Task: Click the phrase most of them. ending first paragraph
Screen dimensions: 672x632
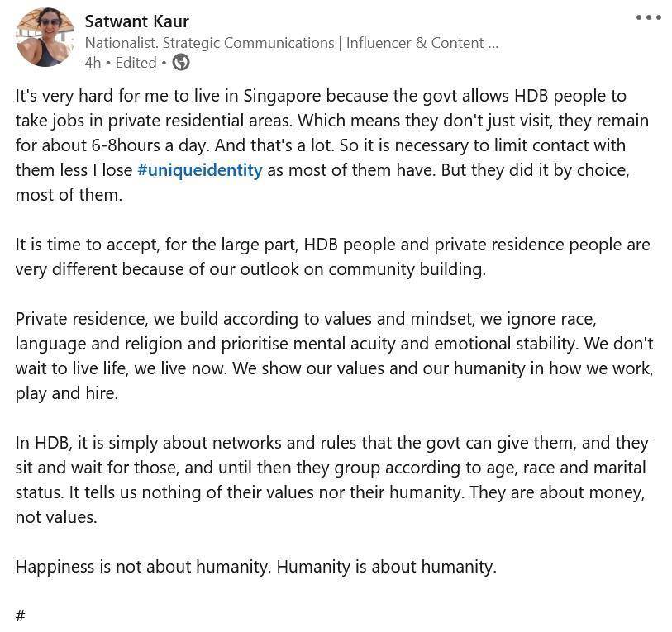Action: tap(69, 195)
